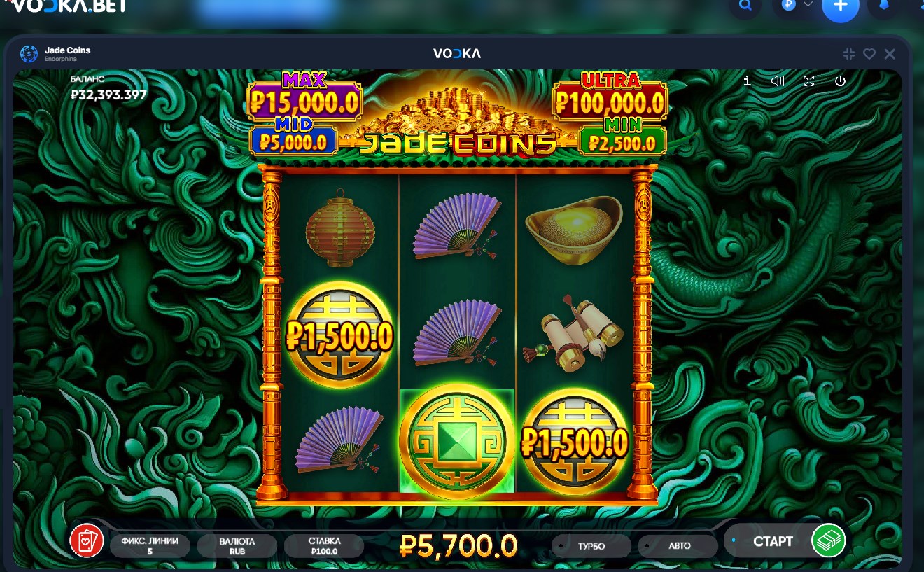
Task: Collapse the game window with shrink icon
Action: (849, 54)
